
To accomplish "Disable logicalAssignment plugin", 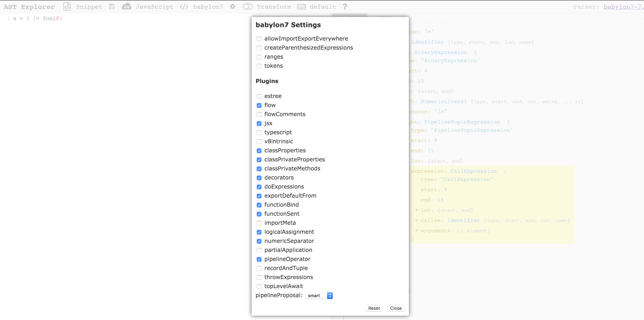I will pos(259,232).
